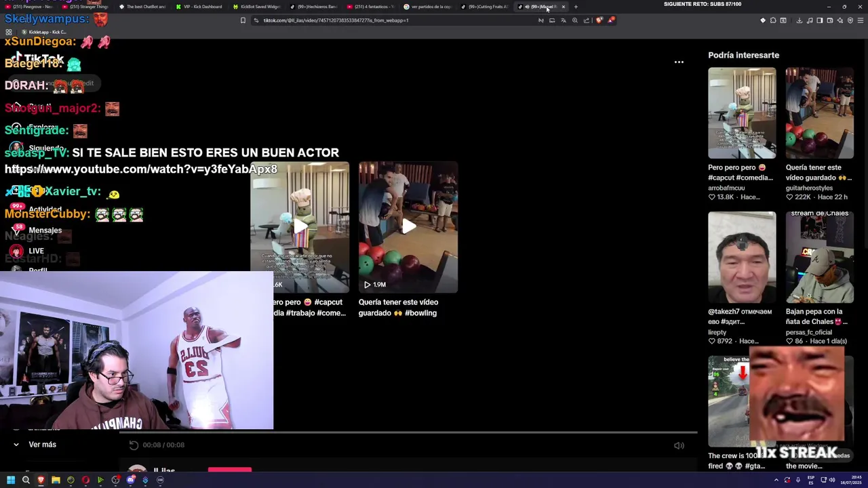This screenshot has width=868, height=488.
Task: Click the zoom magnifier icon in address bar
Action: pos(575,20)
